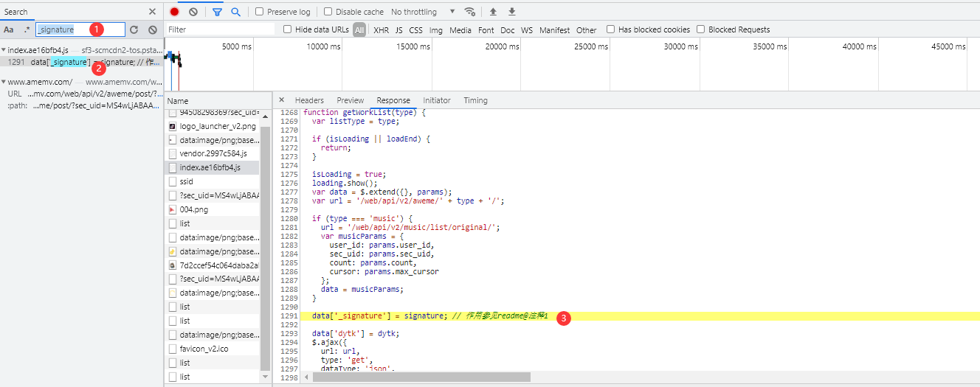Image resolution: width=980 pixels, height=387 pixels.
Task: Filter requests by Other
Action: point(587,29)
